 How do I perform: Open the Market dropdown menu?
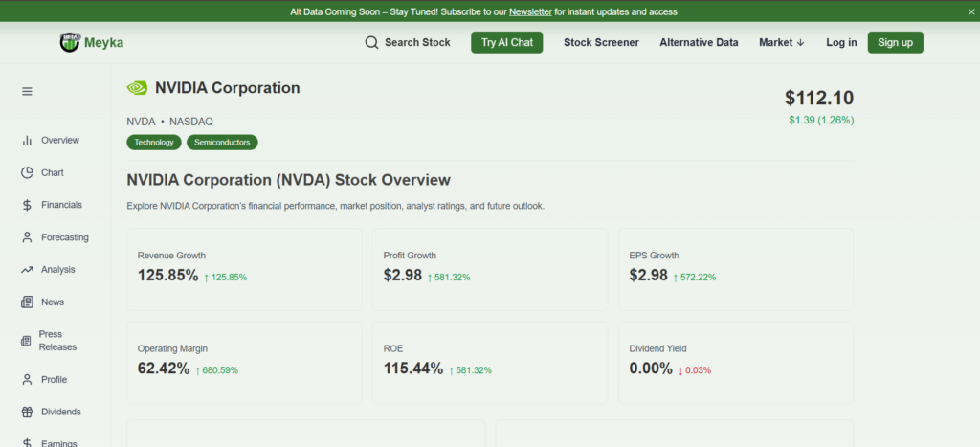(x=782, y=42)
